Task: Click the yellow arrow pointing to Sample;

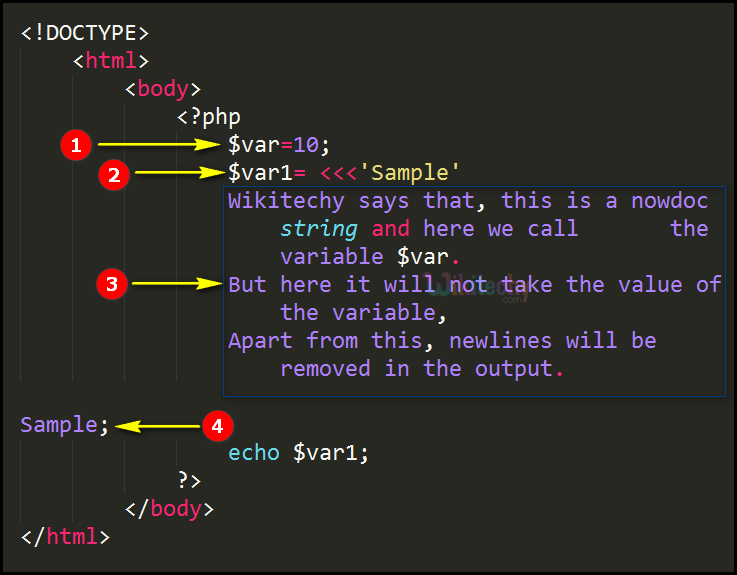Action: [158, 426]
